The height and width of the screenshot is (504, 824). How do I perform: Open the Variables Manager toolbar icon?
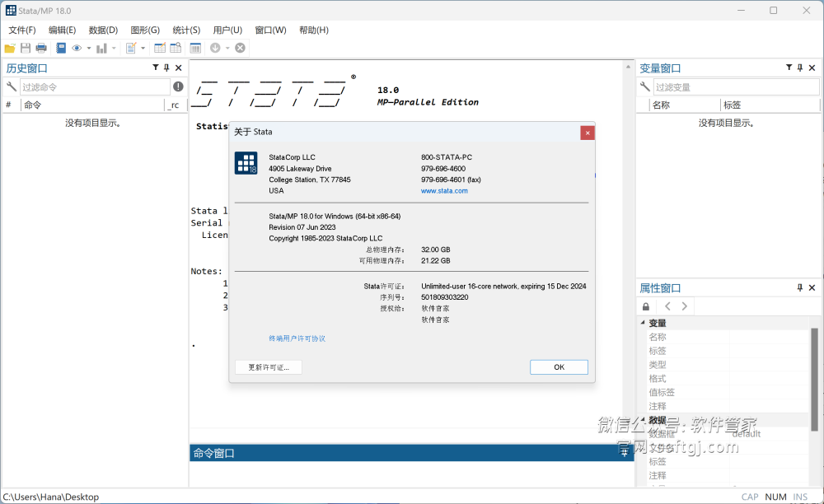tap(195, 49)
